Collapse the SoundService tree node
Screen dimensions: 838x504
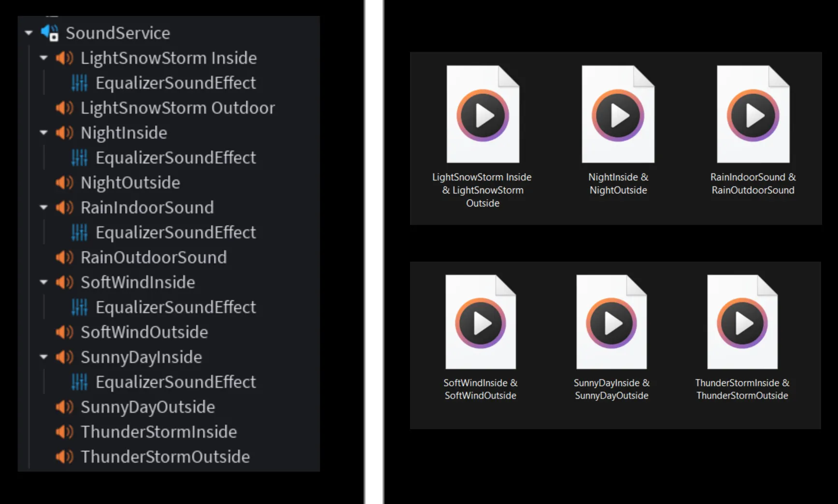coord(28,33)
